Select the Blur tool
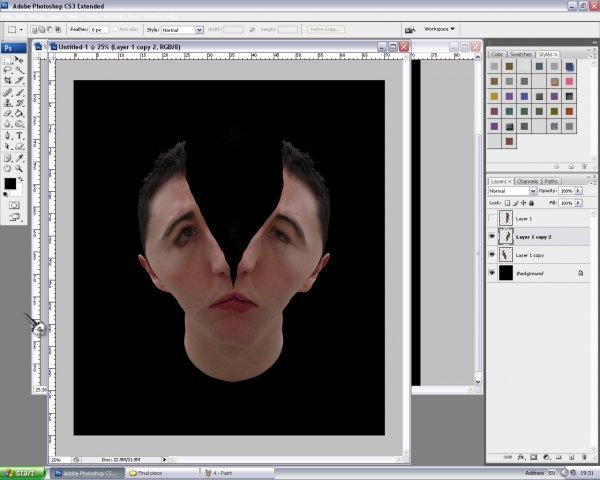The width and height of the screenshot is (600, 480). click(x=8, y=124)
